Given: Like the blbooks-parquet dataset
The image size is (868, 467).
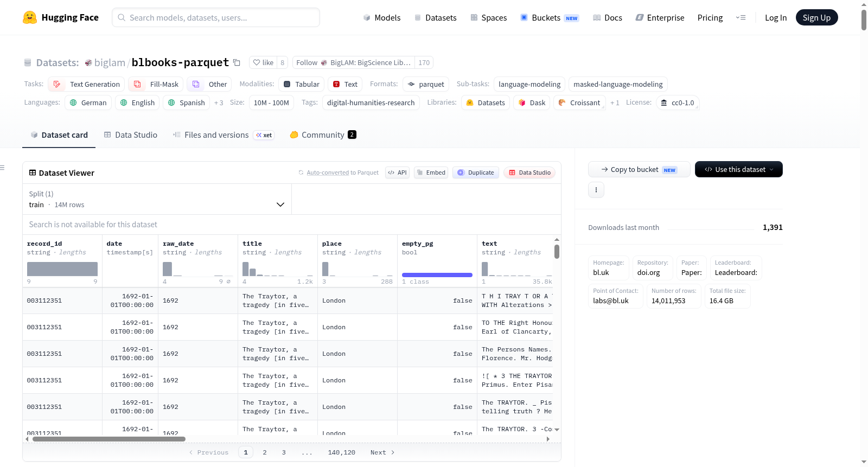Looking at the screenshot, I should point(263,62).
